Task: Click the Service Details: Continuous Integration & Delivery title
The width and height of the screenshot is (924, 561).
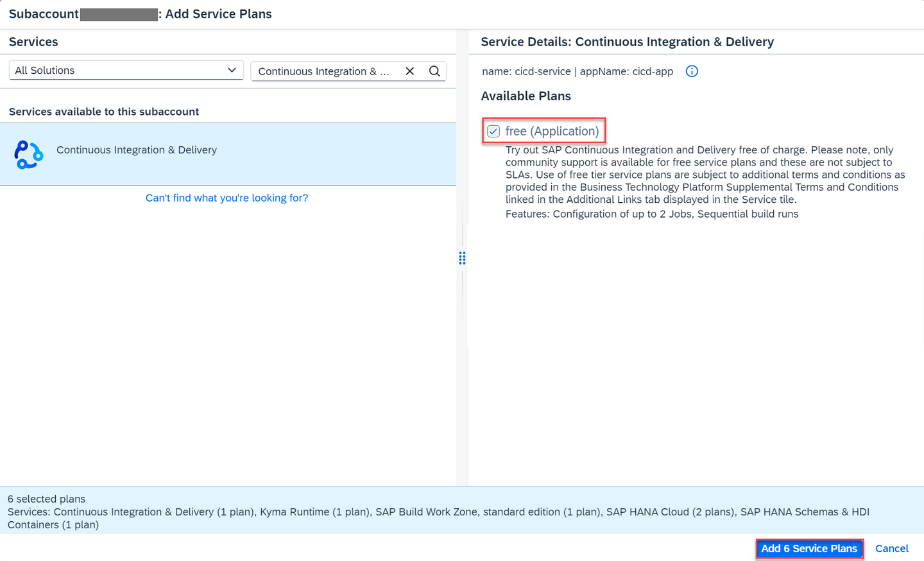Action: click(628, 42)
